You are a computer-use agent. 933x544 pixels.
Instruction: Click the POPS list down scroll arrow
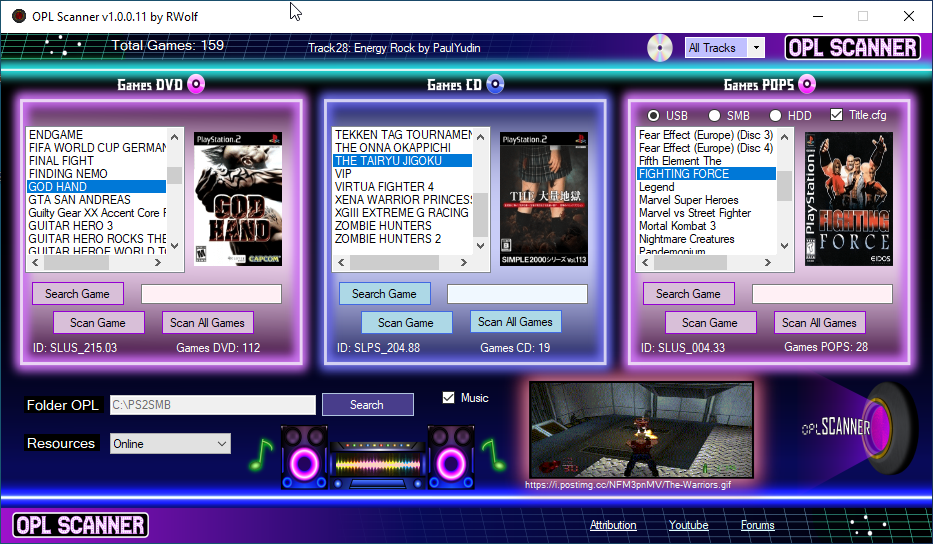784,245
